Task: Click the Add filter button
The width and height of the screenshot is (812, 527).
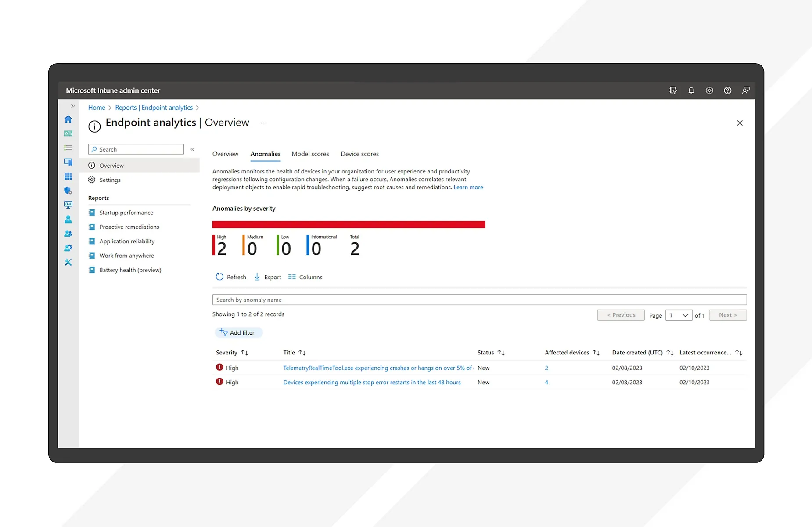Action: click(238, 333)
